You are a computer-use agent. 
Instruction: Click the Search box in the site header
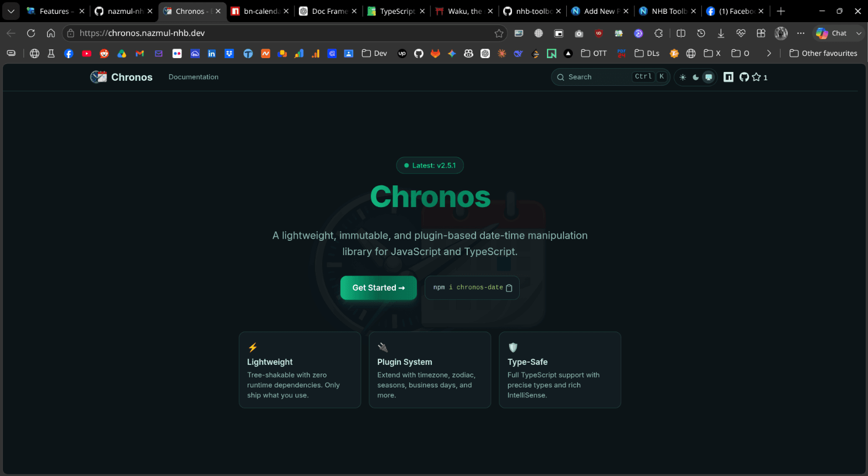[611, 77]
